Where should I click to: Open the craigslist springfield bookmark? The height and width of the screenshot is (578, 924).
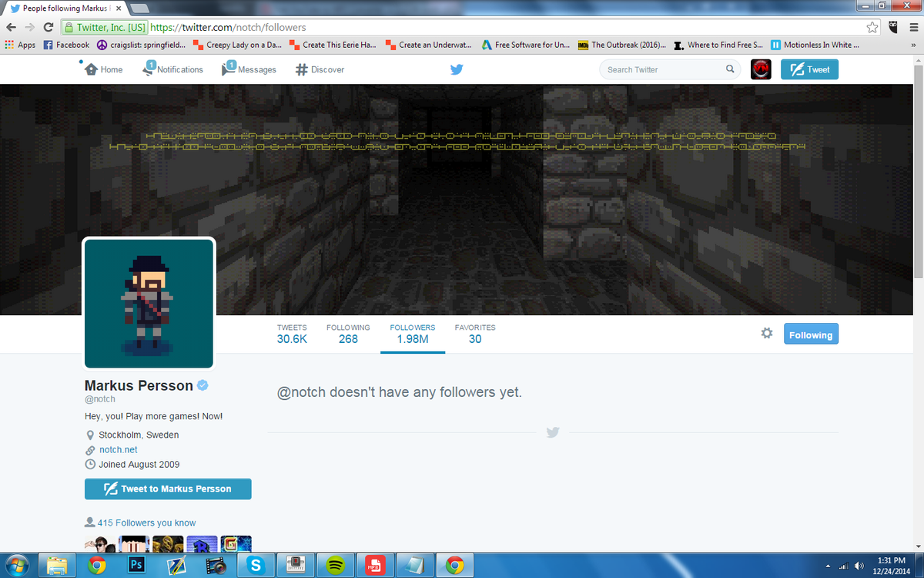pos(141,45)
